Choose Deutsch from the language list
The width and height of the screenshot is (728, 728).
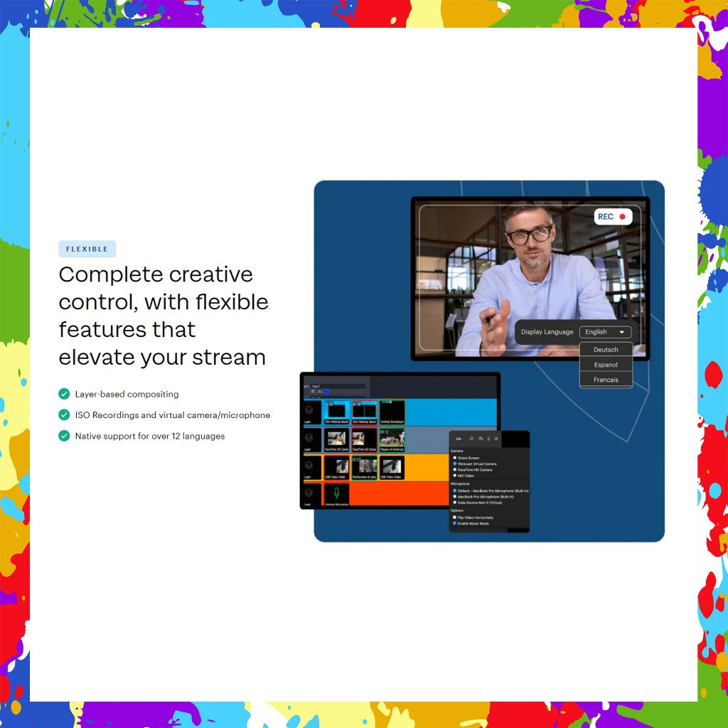tap(606, 349)
